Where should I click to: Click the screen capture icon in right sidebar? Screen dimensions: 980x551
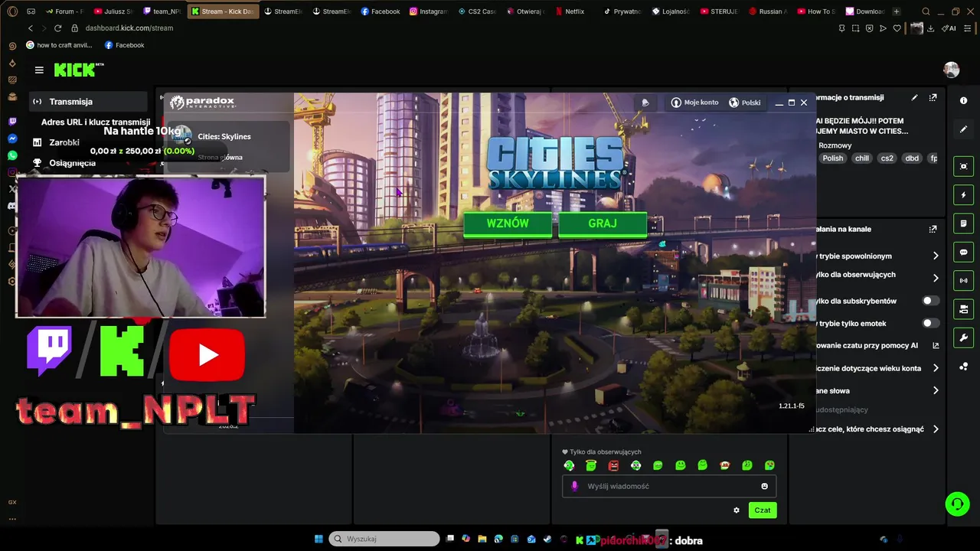tap(963, 166)
